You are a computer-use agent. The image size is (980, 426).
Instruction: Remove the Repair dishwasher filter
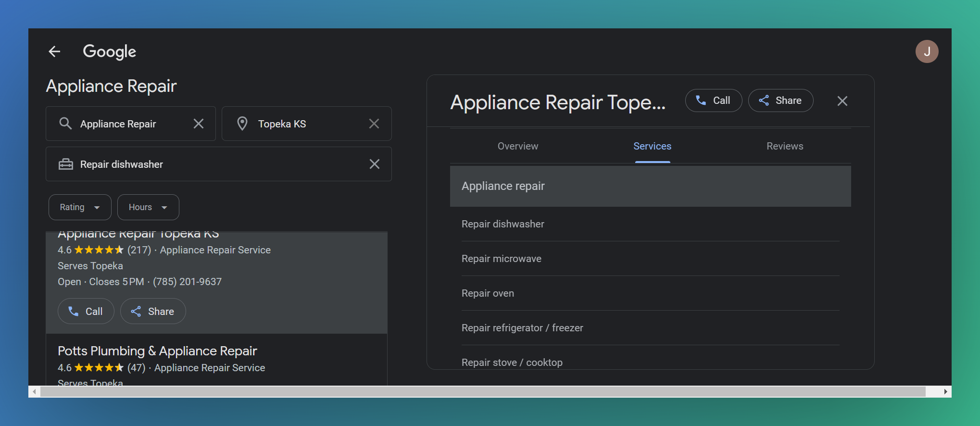pos(375,164)
